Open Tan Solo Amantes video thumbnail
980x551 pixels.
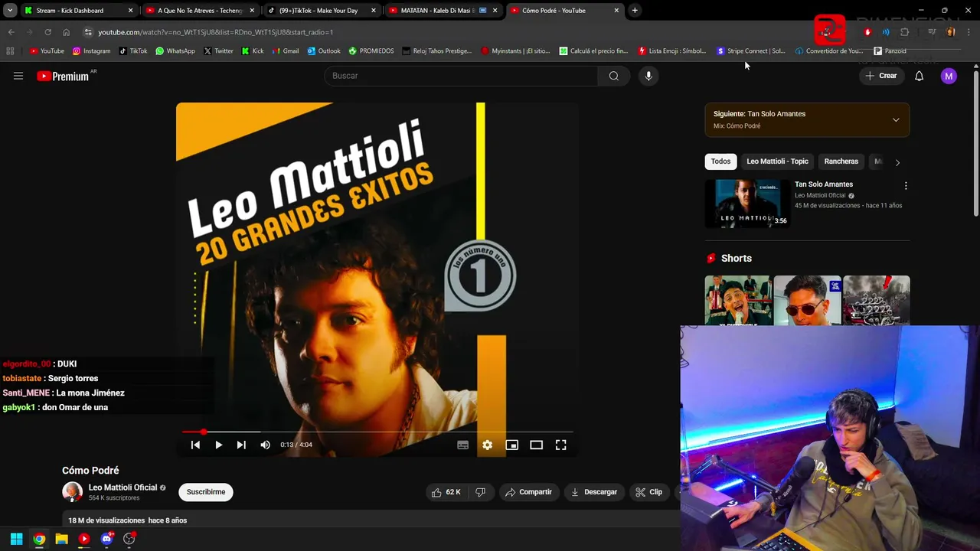pyautogui.click(x=747, y=204)
